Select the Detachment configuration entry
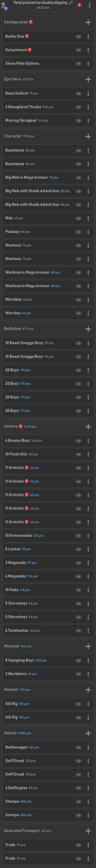The height and width of the screenshot is (868, 96). pos(37,50)
